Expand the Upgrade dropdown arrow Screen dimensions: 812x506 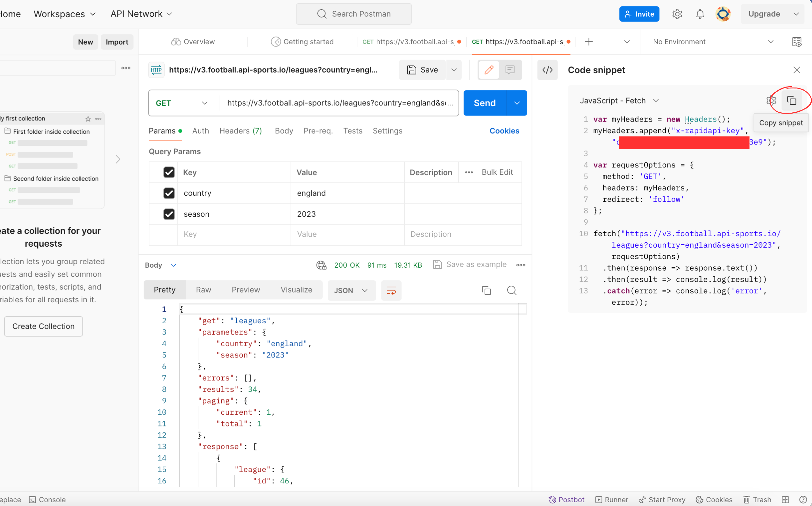click(796, 14)
